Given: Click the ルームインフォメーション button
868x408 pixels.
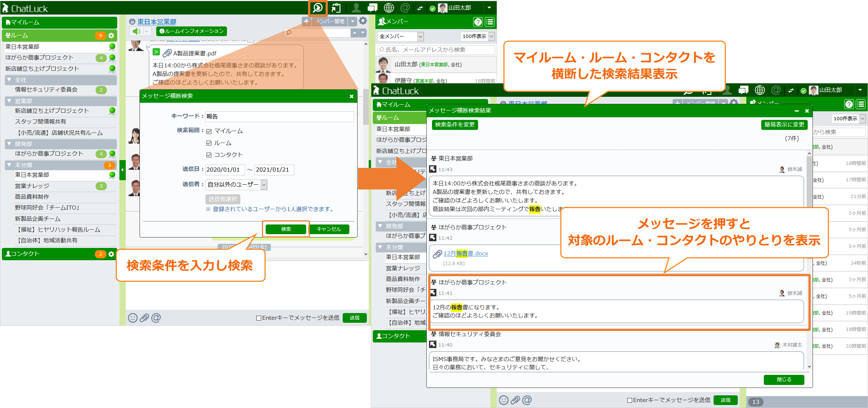Looking at the screenshot, I should pos(191,31).
